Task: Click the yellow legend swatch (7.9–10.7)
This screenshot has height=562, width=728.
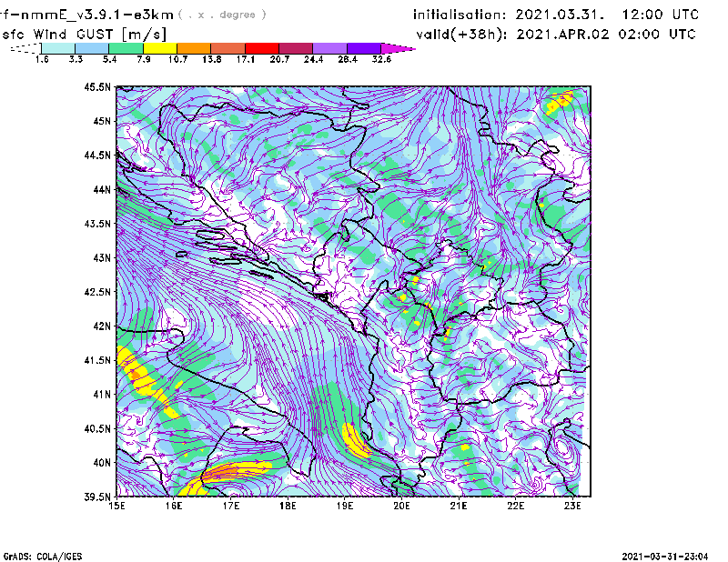Action: click(160, 48)
